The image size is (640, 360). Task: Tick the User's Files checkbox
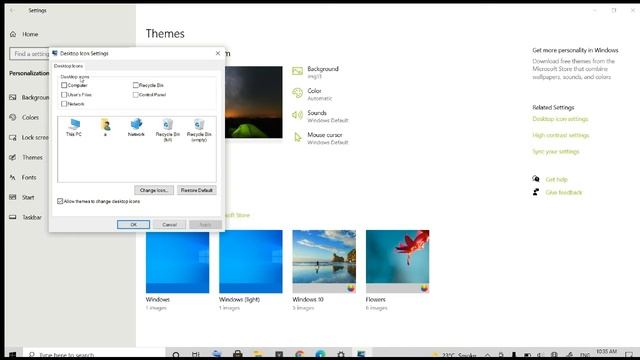click(x=64, y=95)
